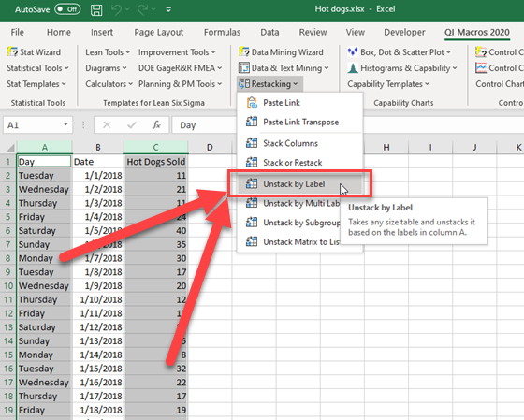Image resolution: width=524 pixels, height=420 pixels.
Task: Expand the Capability Templates dropdown
Action: [x=388, y=84]
